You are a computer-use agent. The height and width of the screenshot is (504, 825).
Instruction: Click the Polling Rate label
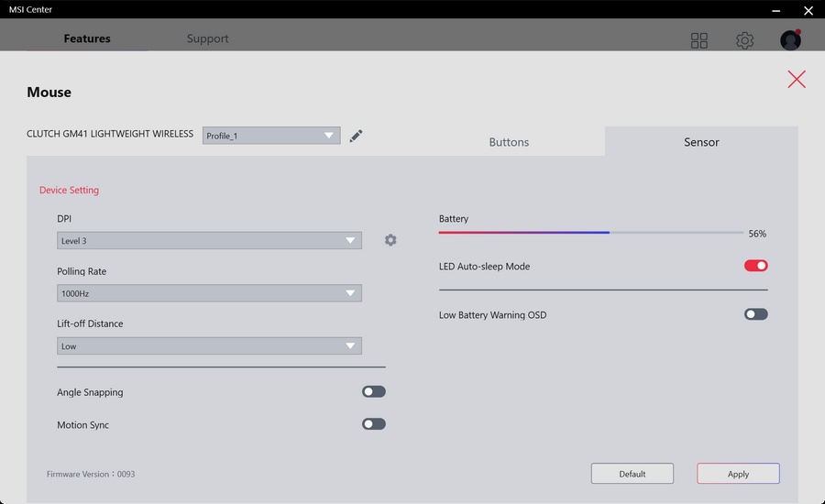point(82,271)
